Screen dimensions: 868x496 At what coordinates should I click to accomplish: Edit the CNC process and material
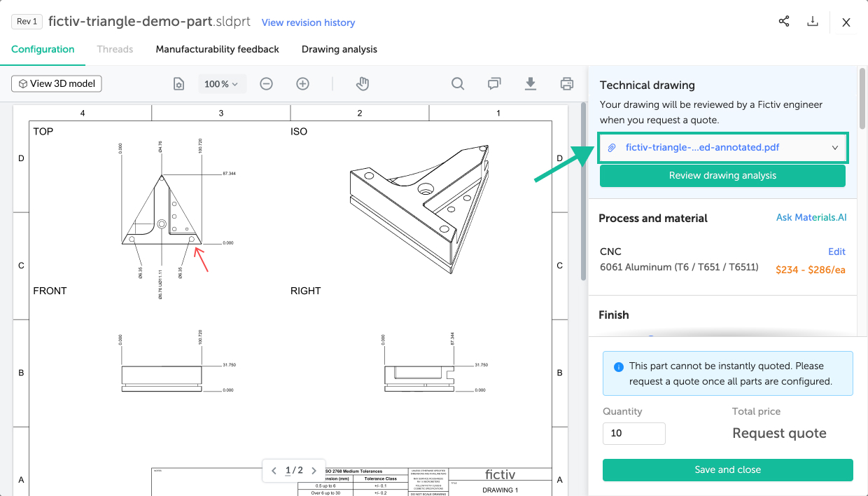836,252
